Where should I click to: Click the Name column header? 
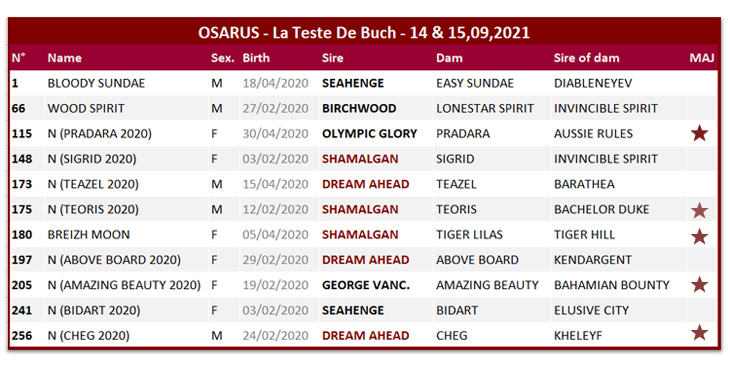point(64,58)
